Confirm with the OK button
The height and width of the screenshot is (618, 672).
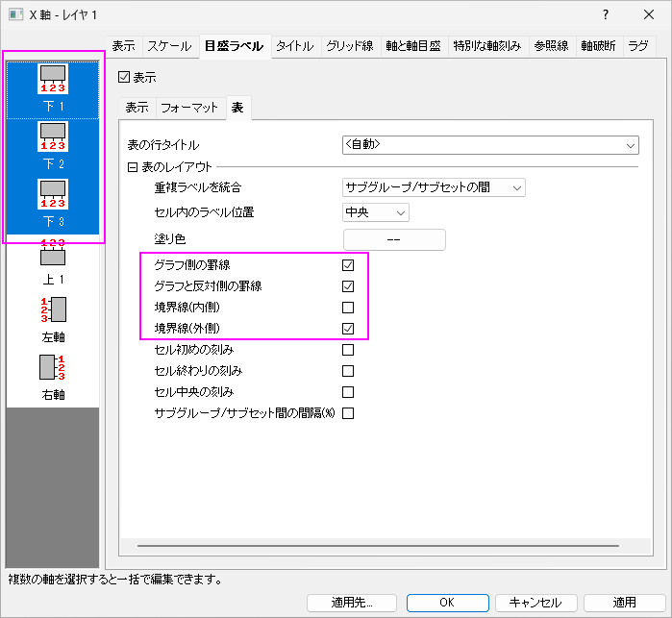coord(447,603)
